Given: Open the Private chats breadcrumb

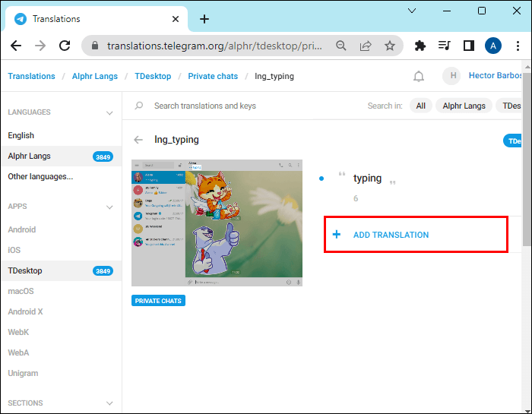Looking at the screenshot, I should click(213, 76).
